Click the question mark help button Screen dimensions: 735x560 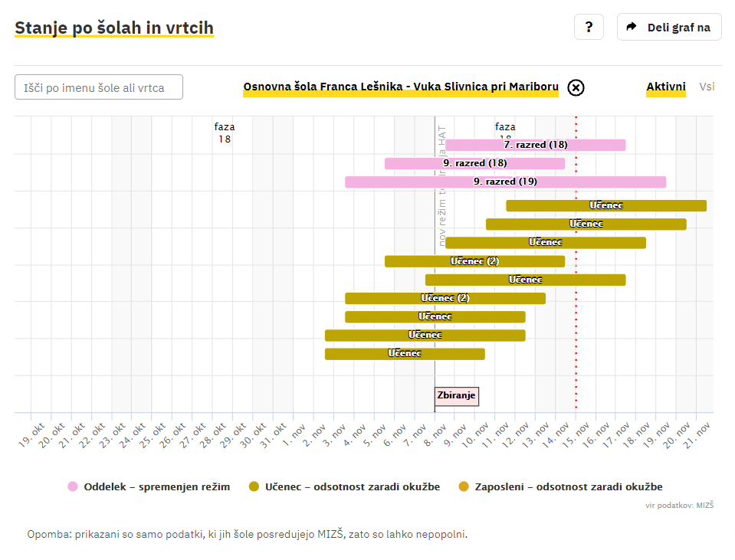coord(589,28)
